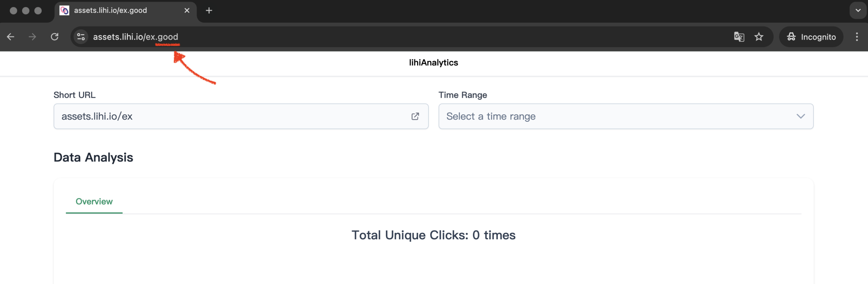Open the site information icon in address bar
868x284 pixels.
pos(81,37)
